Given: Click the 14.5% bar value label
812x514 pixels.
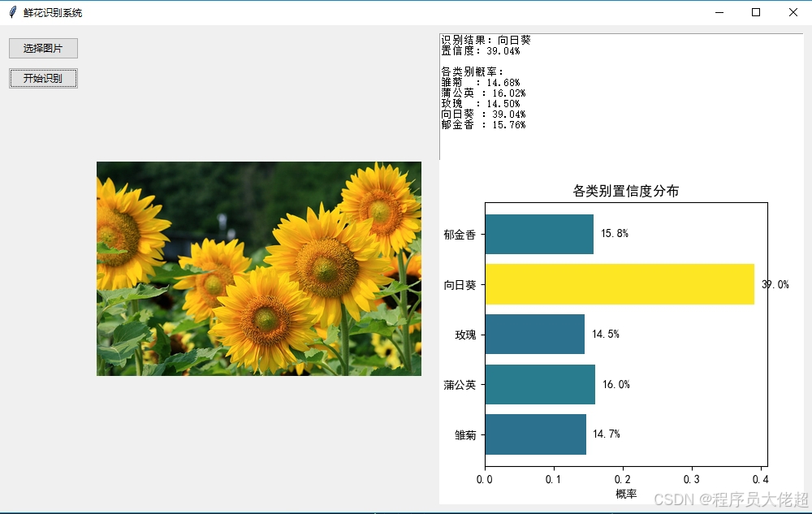Looking at the screenshot, I should (x=606, y=334).
